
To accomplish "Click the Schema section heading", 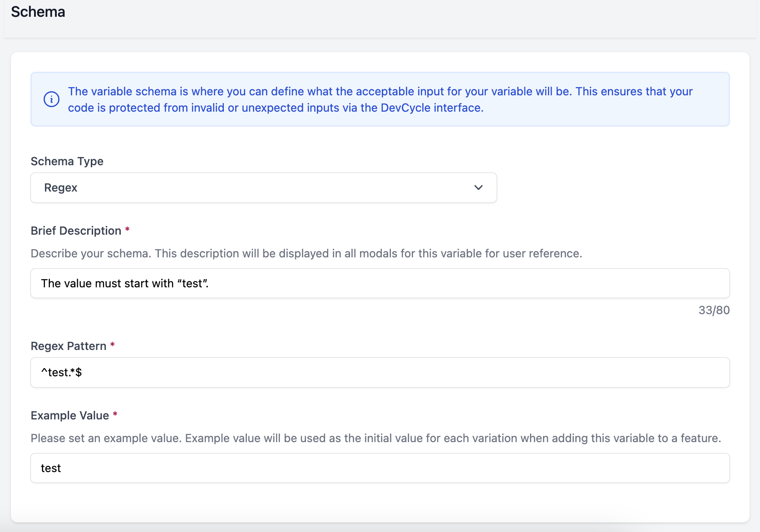I will point(38,12).
